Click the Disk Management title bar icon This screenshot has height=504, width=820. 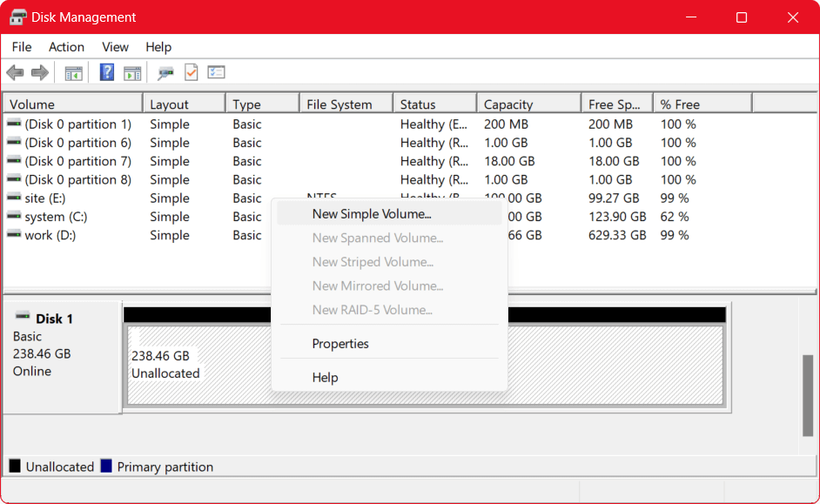click(17, 17)
